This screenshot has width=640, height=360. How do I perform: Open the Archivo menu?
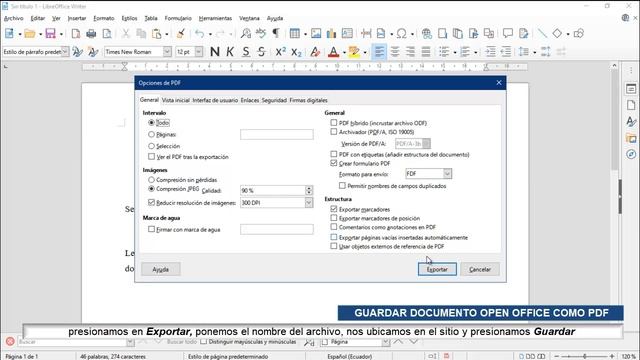click(13, 18)
